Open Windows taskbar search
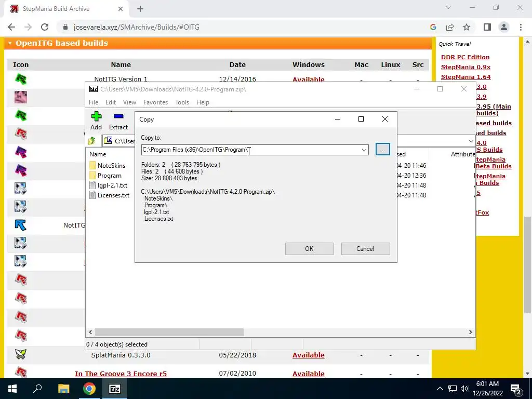Viewport: 532px width, 399px height. point(37,389)
